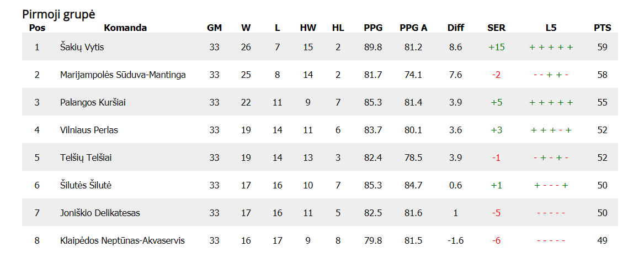Sort by the HW home wins header
Screen dimensions: 644x257
[x=308, y=28]
